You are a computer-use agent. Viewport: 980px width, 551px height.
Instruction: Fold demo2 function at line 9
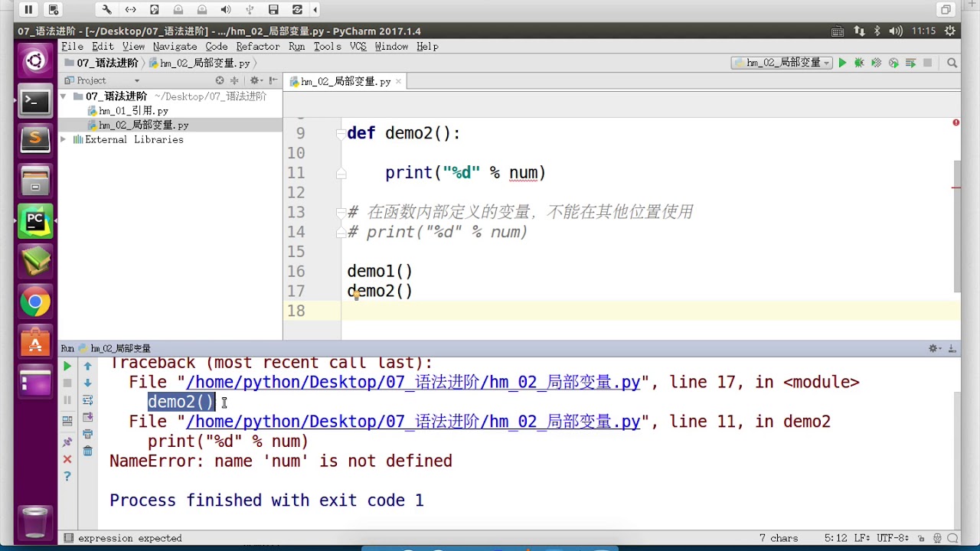tap(341, 134)
